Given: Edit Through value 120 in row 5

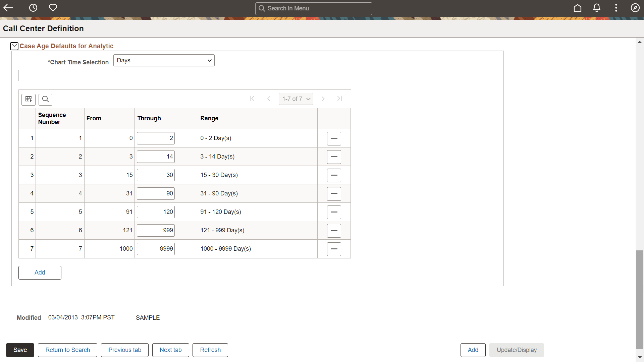Looking at the screenshot, I should pyautogui.click(x=156, y=212).
